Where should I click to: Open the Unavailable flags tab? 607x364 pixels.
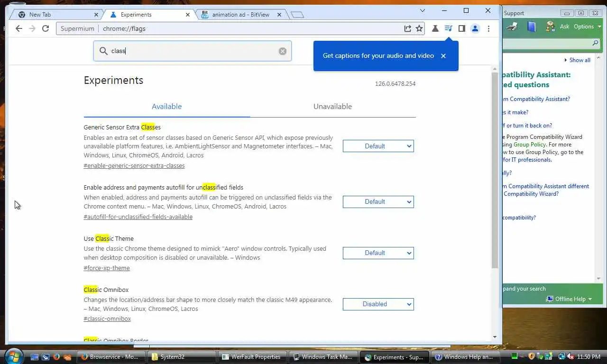tap(332, 107)
